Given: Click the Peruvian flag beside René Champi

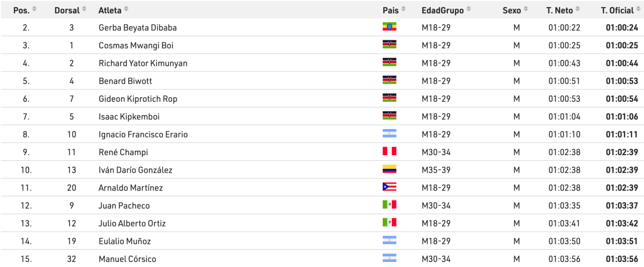Looking at the screenshot, I should pos(389,151).
